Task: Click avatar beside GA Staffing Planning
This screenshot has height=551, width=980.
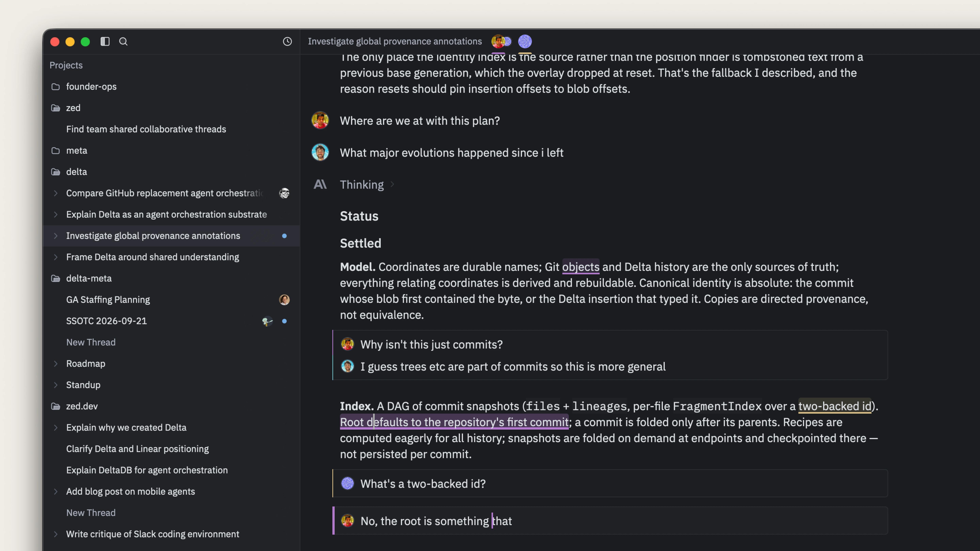Action: (284, 300)
